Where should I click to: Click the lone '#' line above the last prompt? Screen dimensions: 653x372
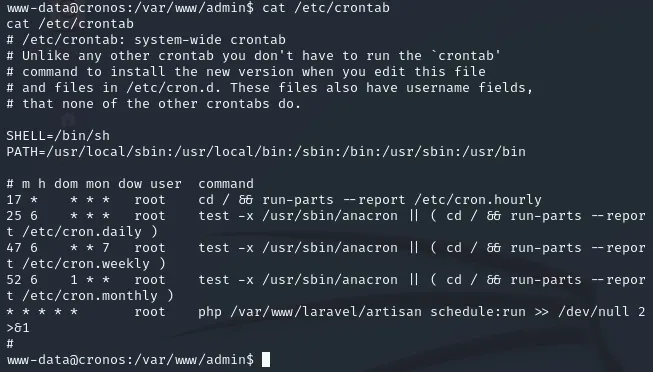tap(10, 344)
